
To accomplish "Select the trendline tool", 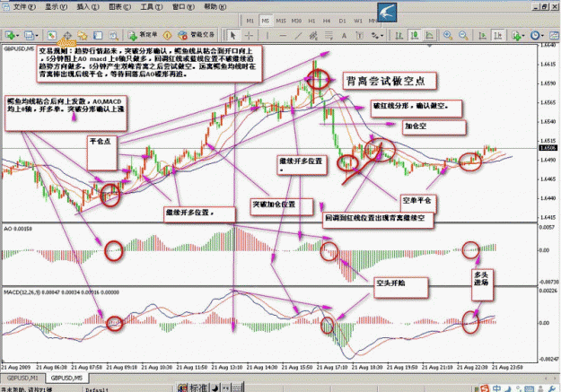I will click(298, 35).
